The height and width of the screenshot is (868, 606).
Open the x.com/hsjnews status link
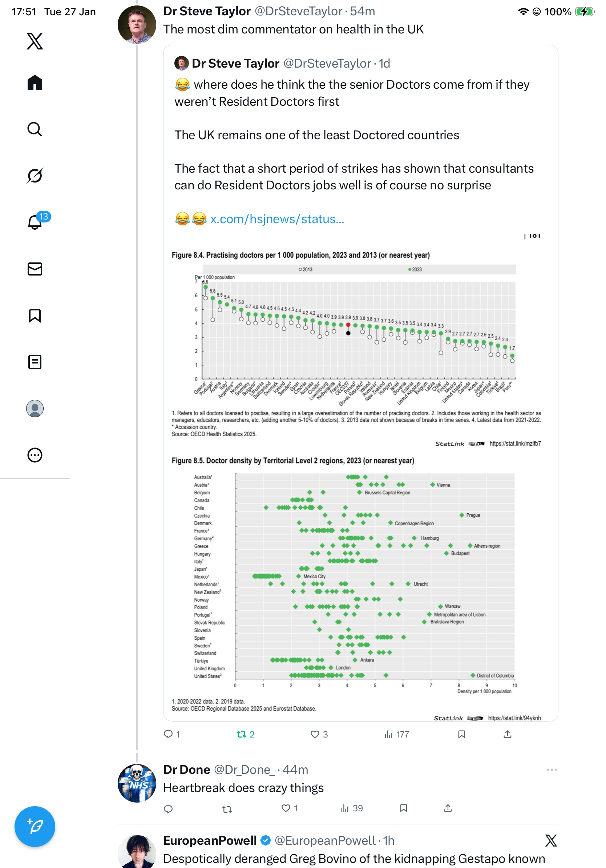click(277, 219)
